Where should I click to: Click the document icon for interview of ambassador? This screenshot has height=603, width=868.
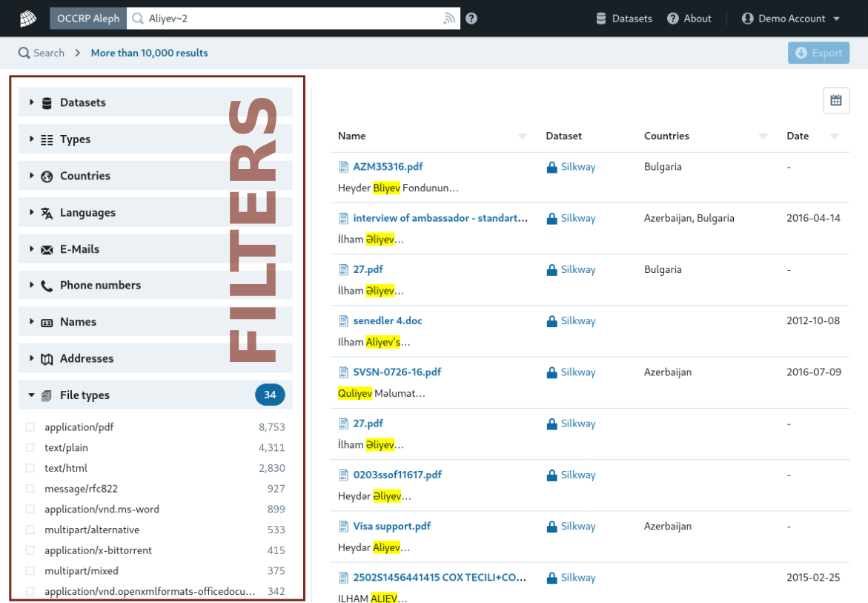pos(344,218)
